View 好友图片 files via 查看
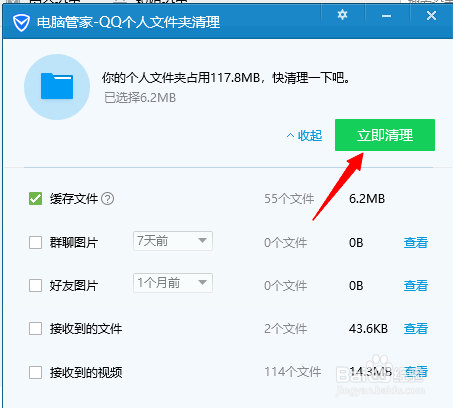Viewport: 453px width, 408px height. click(416, 286)
